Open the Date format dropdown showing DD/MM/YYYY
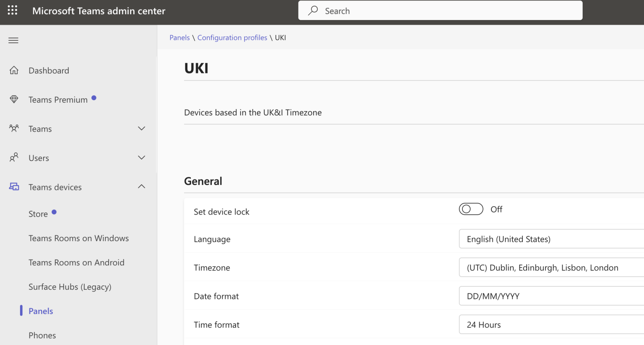The image size is (644, 345). click(545, 296)
